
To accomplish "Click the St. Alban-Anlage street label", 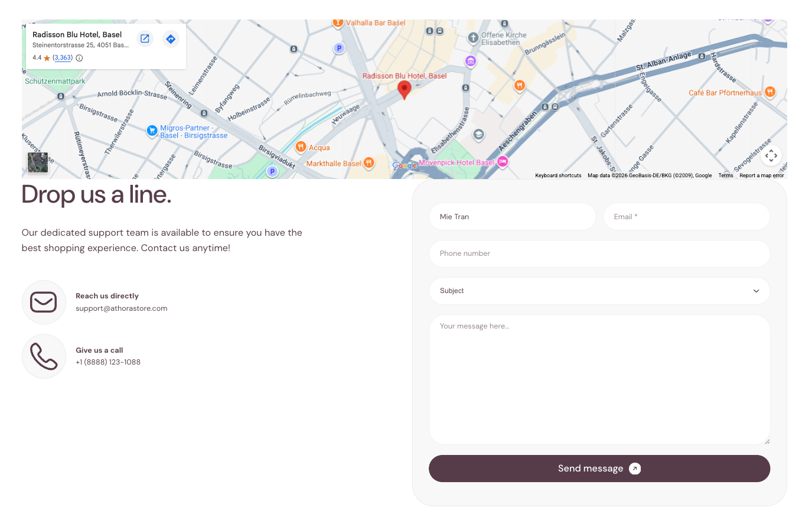I will point(663,61).
